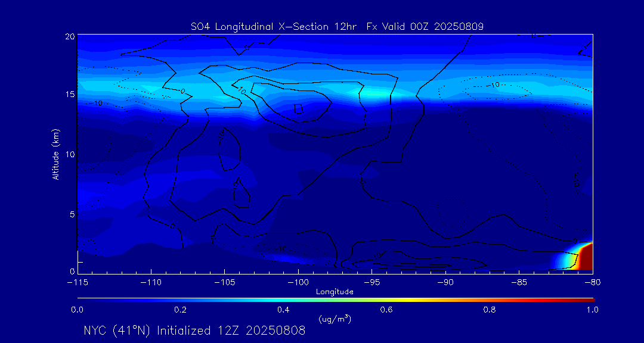Image resolution: width=644 pixels, height=343 pixels.
Task: Click the plot title SO4 Longitudinal X-Section
Action: (337, 26)
